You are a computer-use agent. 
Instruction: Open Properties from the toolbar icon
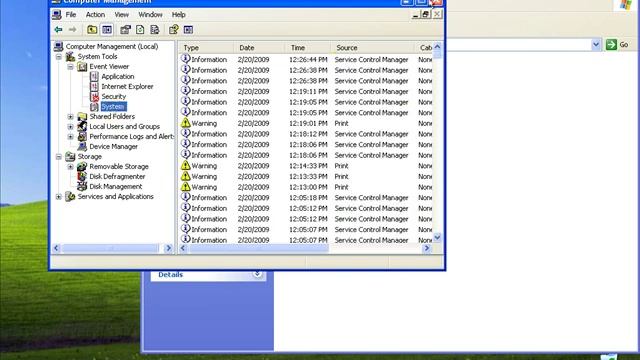point(125,29)
